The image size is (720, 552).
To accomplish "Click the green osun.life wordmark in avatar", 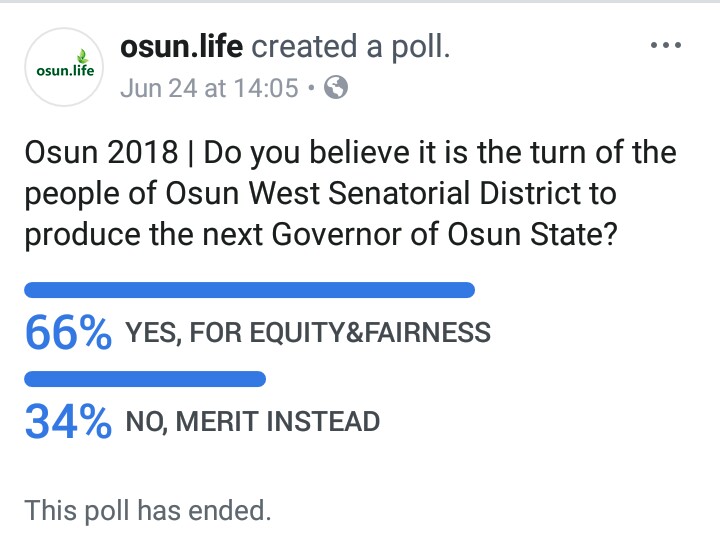I will (65, 71).
